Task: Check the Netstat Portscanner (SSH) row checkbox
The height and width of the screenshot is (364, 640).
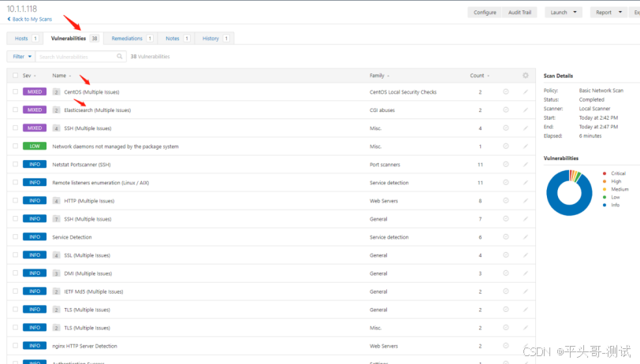Action: click(x=15, y=164)
